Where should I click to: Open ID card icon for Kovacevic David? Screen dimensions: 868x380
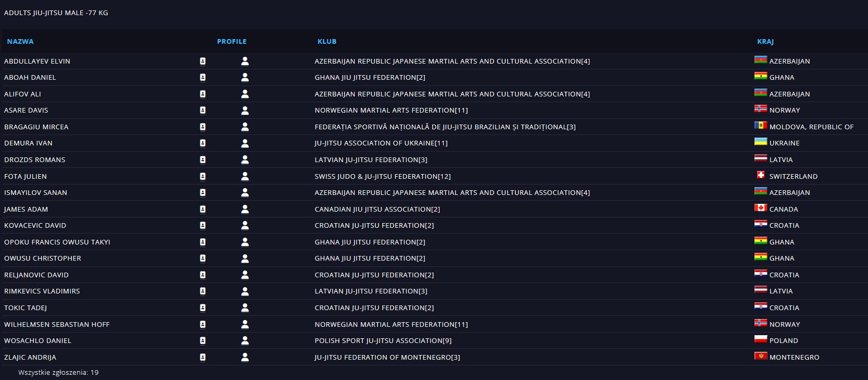coord(203,225)
